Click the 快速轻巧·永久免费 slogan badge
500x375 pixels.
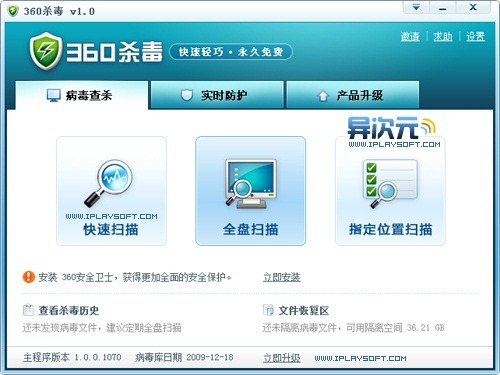pyautogui.click(x=231, y=52)
